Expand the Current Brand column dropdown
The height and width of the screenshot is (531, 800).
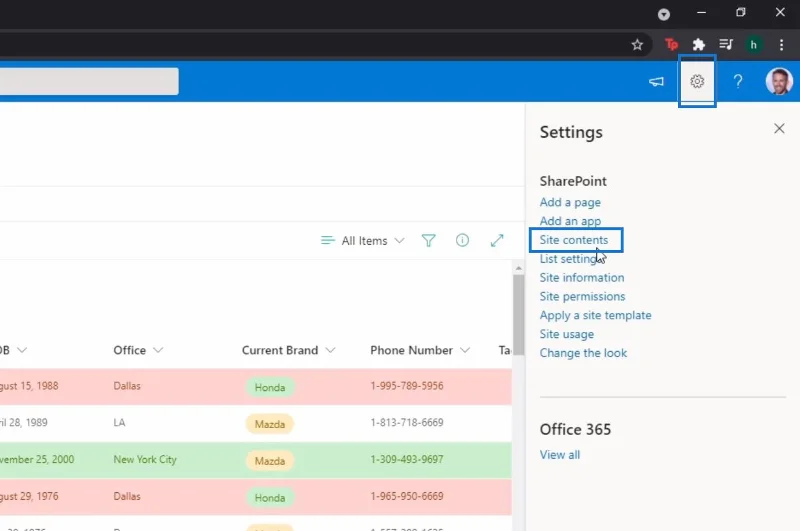tap(330, 350)
